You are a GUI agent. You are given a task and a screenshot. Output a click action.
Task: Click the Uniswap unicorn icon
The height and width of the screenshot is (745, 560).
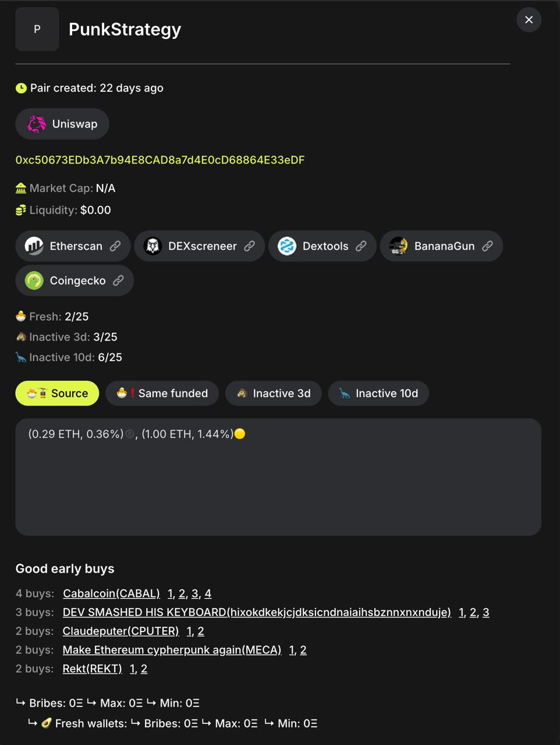tap(37, 124)
